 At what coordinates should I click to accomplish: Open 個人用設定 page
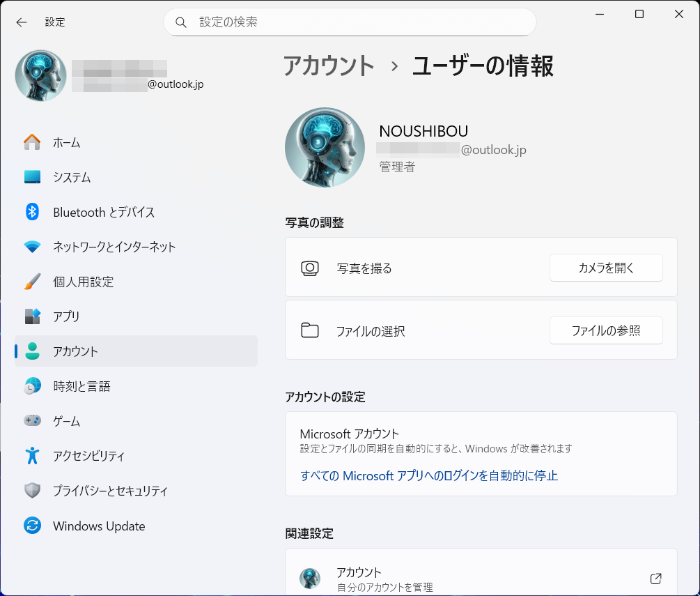point(136,282)
